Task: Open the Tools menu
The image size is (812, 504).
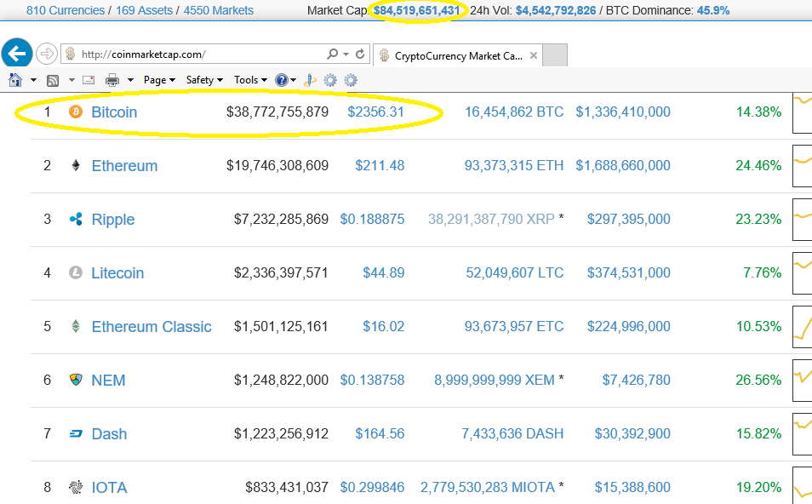Action: pos(250,80)
